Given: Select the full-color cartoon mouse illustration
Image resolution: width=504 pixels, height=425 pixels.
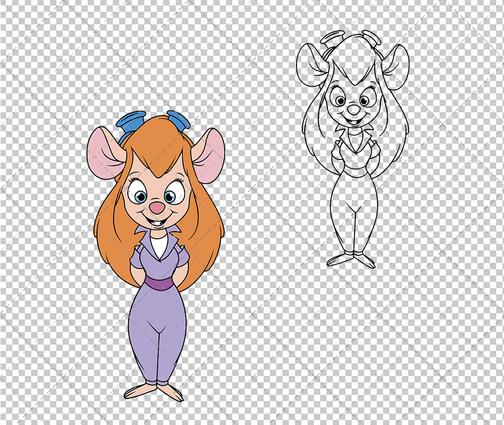Looking at the screenshot, I should click(x=156, y=256).
